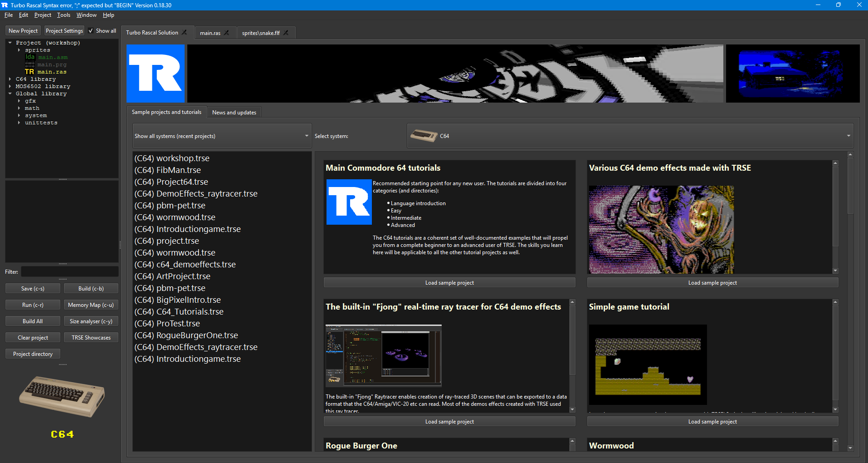Expand the gfx folder

coord(19,101)
